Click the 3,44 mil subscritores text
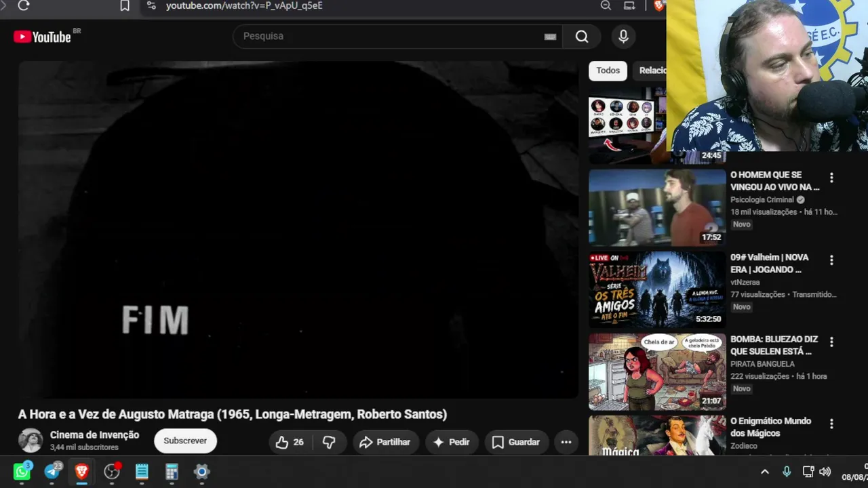 pyautogui.click(x=84, y=447)
